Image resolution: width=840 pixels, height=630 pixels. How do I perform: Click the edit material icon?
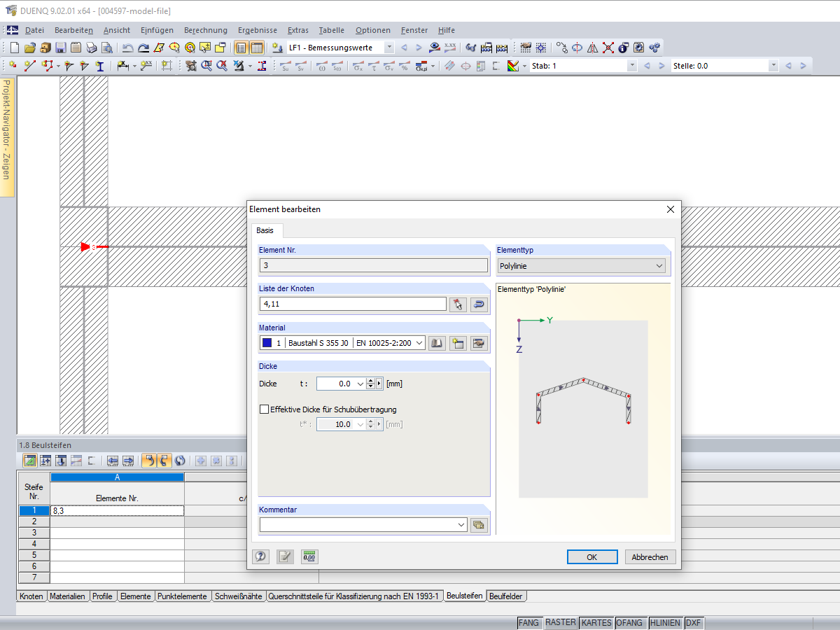pyautogui.click(x=479, y=343)
